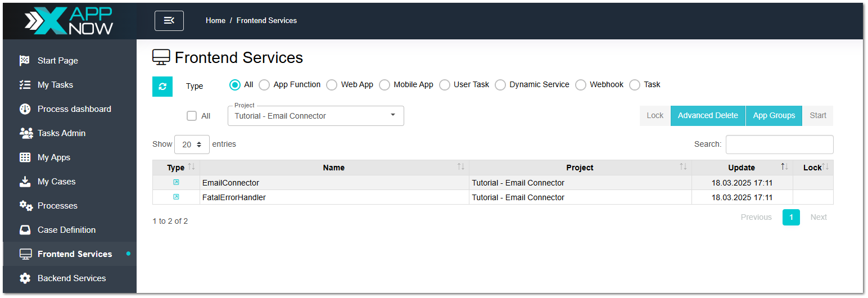Click the EmailConnector service name
The height and width of the screenshot is (298, 868).
(x=230, y=183)
